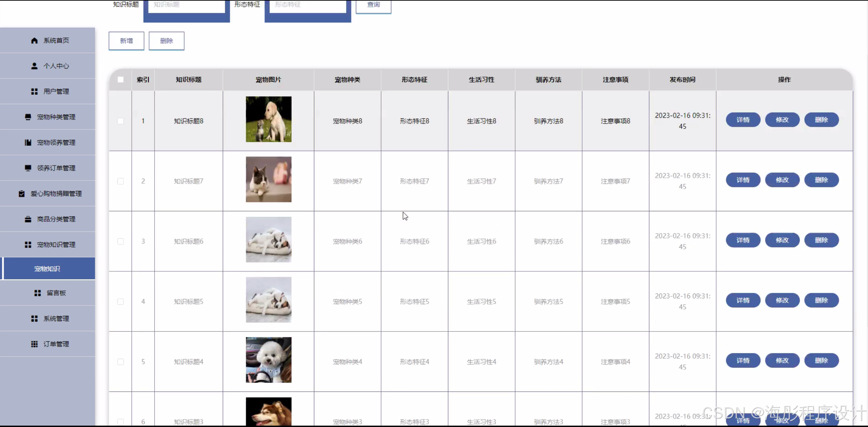Check the checkbox for row 知识标题6

(120, 241)
